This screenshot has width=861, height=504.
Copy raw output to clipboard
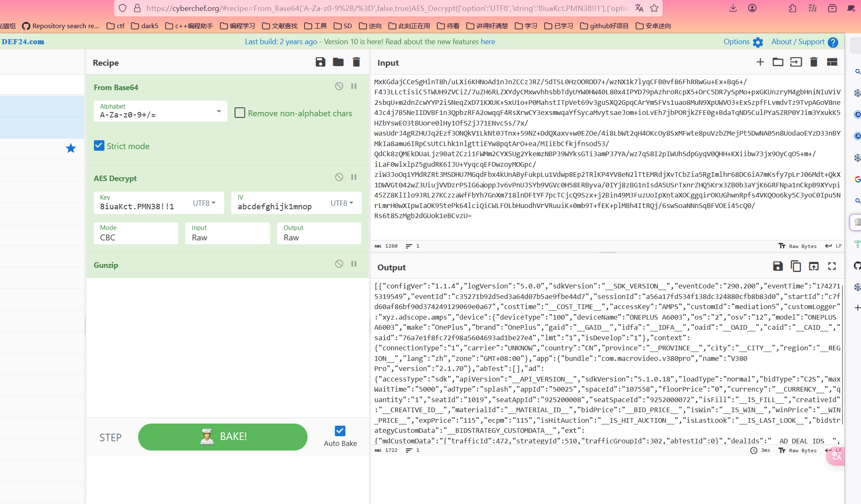(795, 266)
